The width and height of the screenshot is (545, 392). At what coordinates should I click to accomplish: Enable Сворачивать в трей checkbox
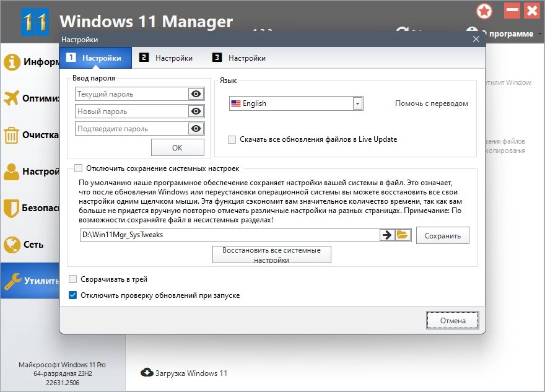click(72, 279)
